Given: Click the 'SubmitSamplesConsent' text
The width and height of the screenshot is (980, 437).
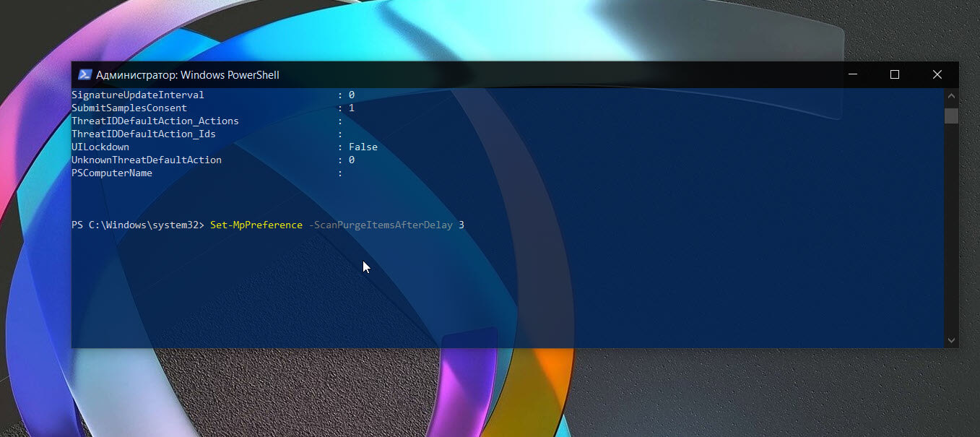Looking at the screenshot, I should pos(129,108).
